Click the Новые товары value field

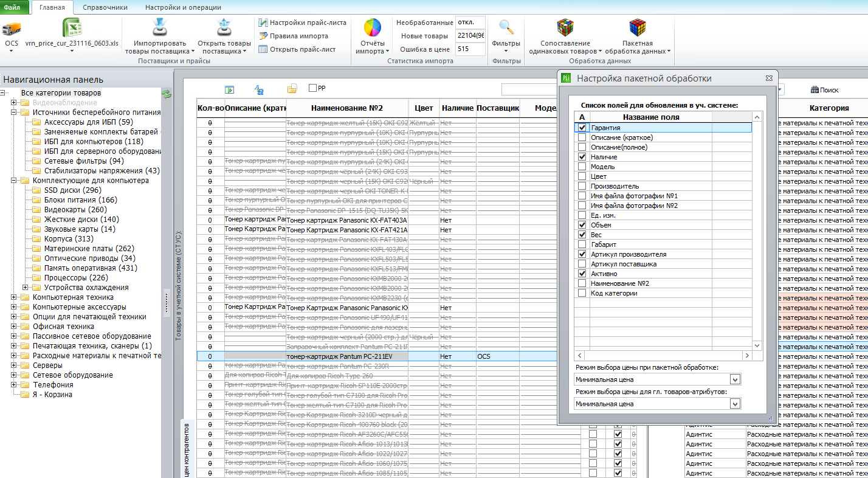click(x=470, y=36)
